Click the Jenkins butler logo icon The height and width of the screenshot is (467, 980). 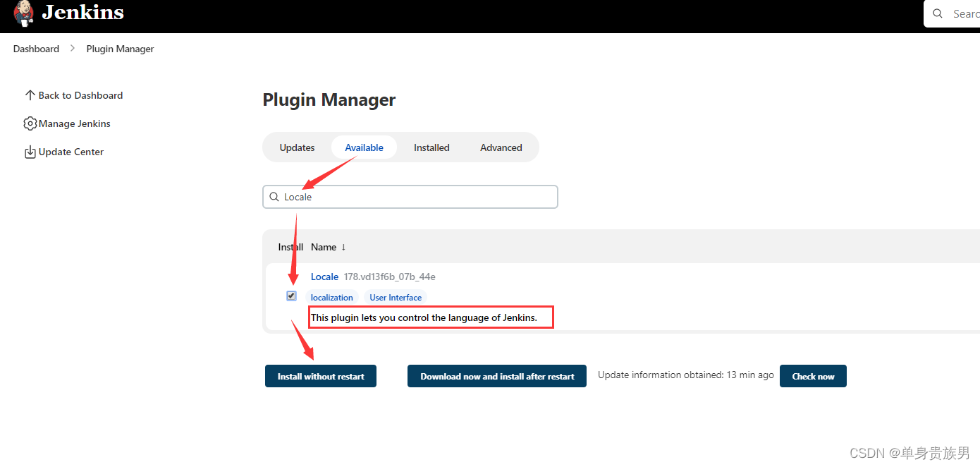(x=23, y=13)
